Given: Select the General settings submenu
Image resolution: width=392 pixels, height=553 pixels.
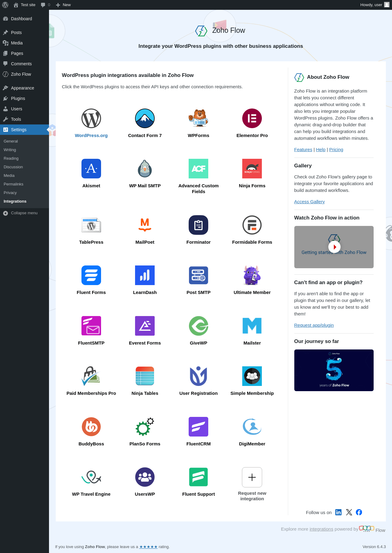Looking at the screenshot, I should pos(24,141).
